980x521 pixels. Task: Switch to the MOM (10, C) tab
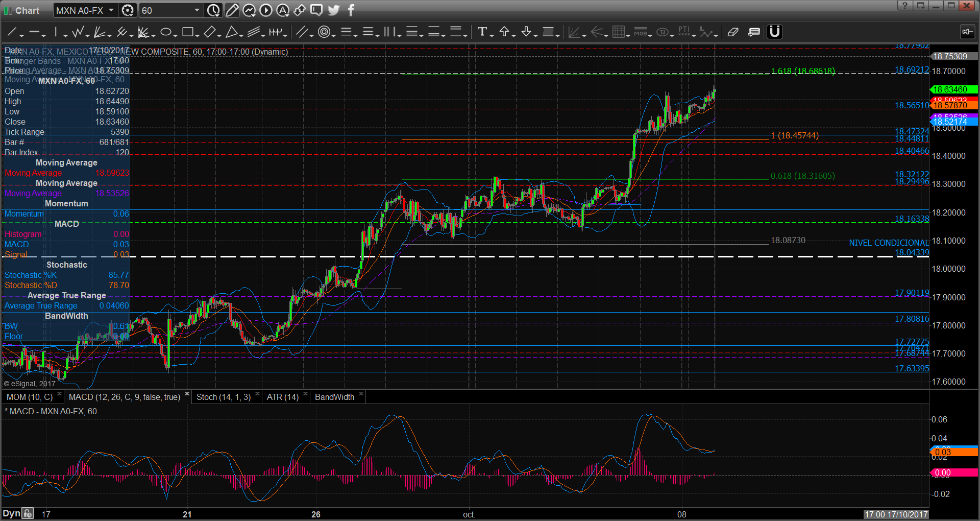[29, 397]
